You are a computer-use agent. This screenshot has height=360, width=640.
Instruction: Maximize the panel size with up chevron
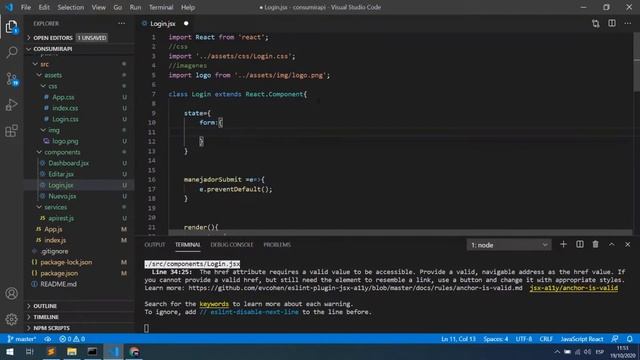(x=611, y=244)
